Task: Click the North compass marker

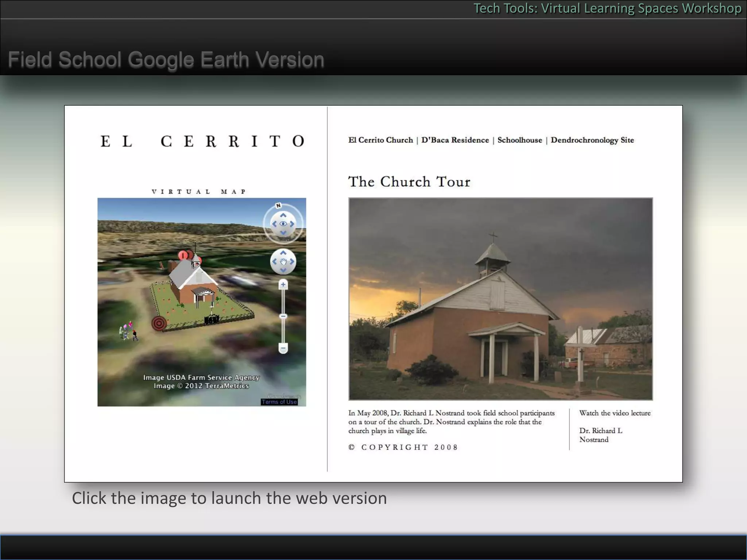Action: (x=278, y=206)
